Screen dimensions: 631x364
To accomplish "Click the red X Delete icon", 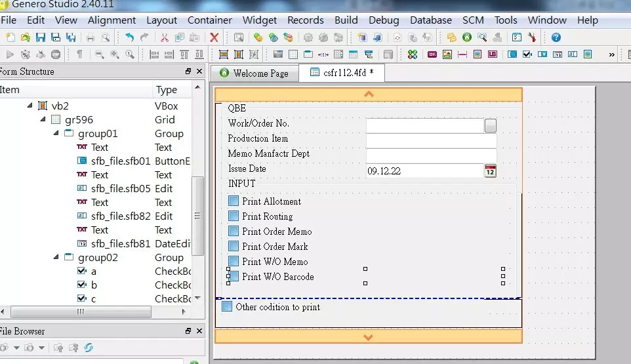I will pyautogui.click(x=214, y=37).
